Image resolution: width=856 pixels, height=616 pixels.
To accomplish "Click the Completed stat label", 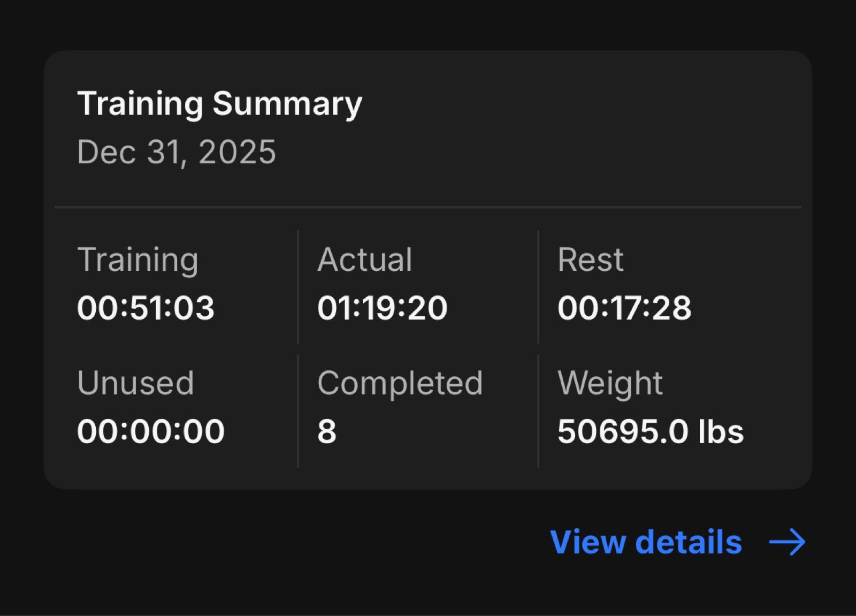I will [400, 383].
